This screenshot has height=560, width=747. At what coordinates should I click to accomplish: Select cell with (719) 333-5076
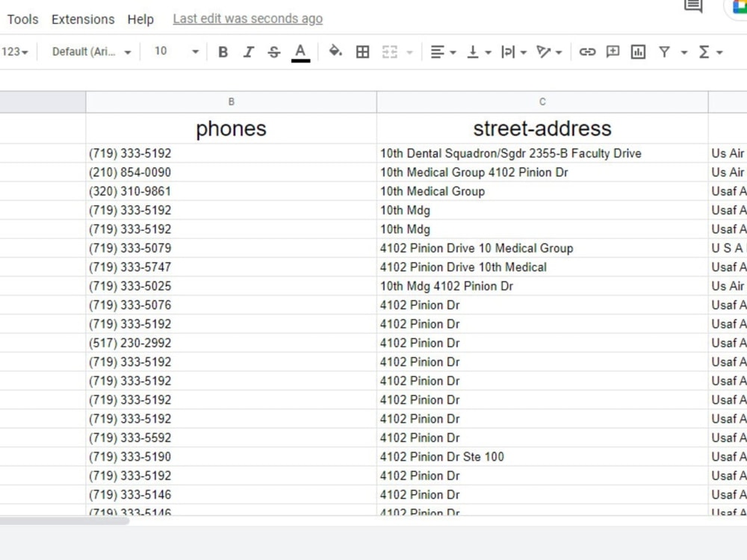[x=231, y=305]
